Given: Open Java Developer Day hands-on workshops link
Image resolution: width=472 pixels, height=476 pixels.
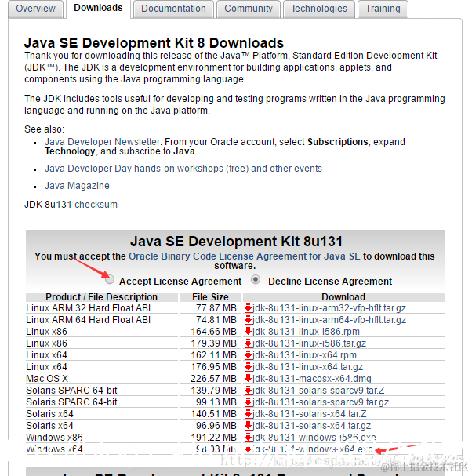Looking at the screenshot, I should click(x=183, y=169).
